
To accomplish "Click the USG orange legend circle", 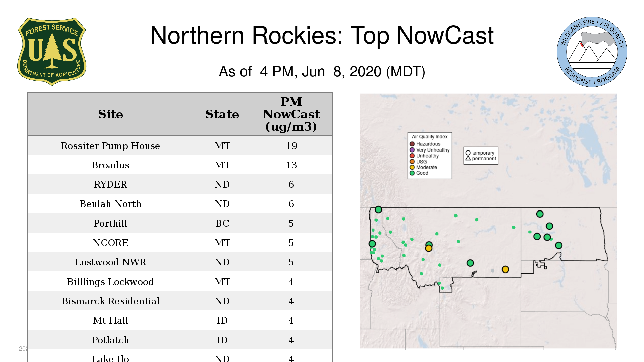I will (x=412, y=162).
